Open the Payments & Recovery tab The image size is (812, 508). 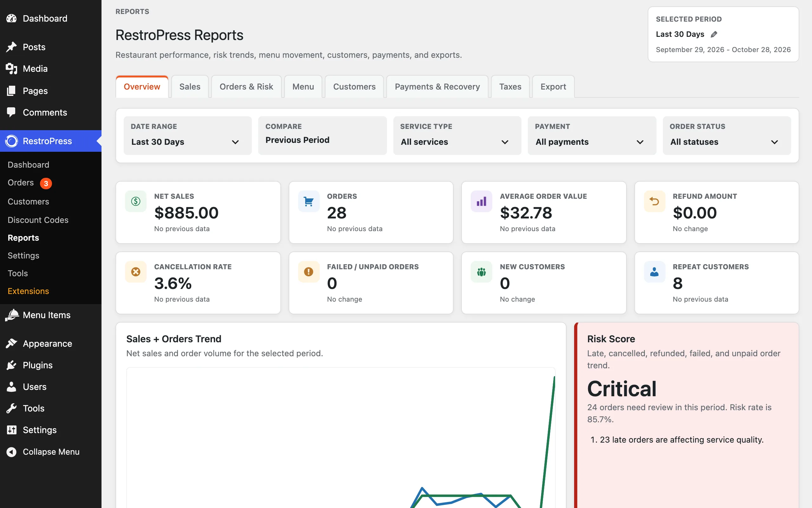tap(437, 87)
